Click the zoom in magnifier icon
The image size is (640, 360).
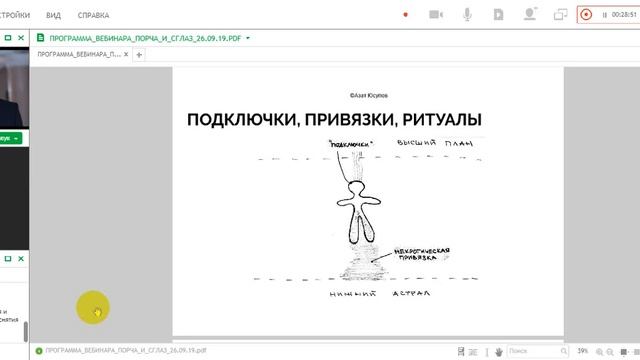click(600, 351)
